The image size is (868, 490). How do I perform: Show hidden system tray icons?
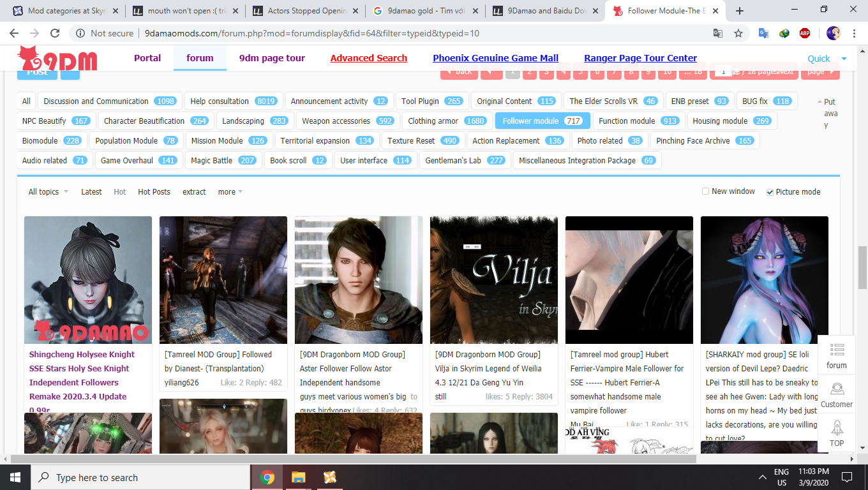[763, 477]
